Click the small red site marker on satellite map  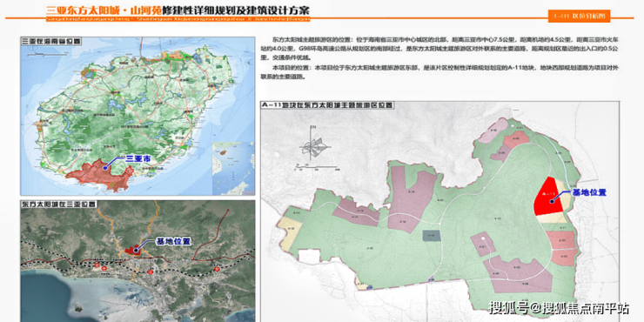point(132,250)
